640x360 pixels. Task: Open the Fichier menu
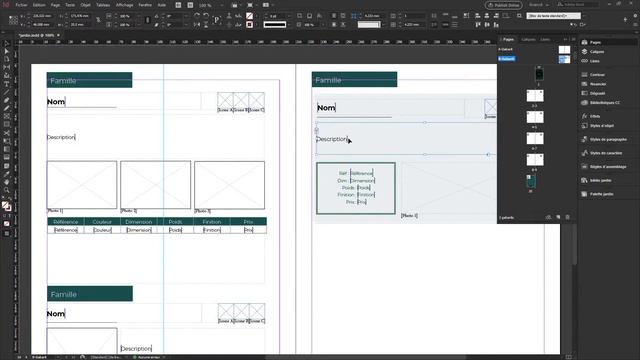point(21,5)
